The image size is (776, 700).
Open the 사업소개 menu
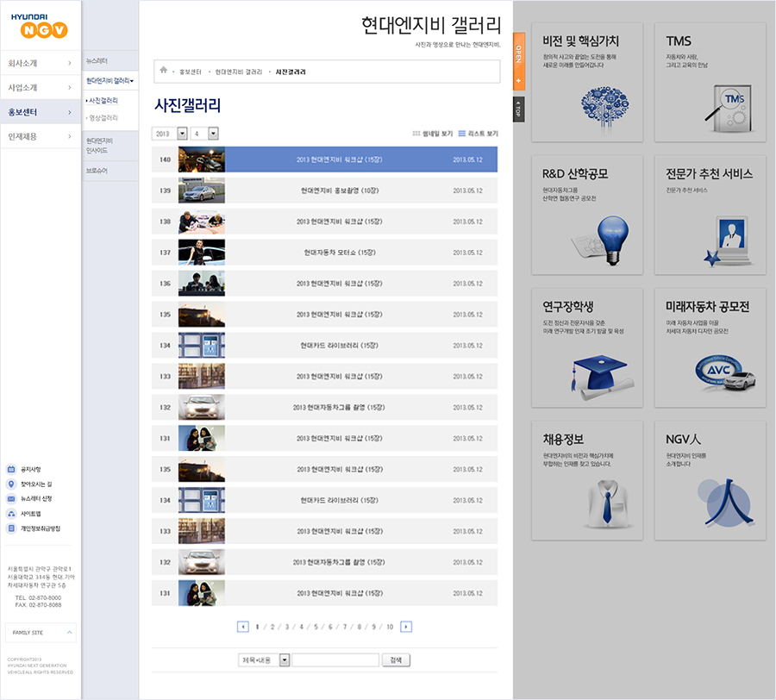[x=41, y=88]
